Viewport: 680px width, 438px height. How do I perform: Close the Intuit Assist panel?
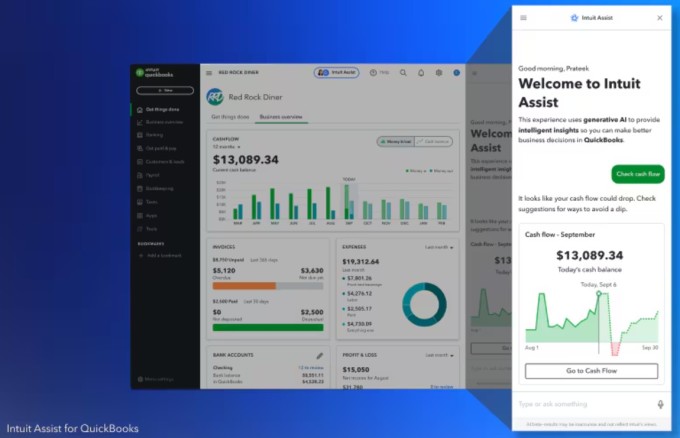click(x=659, y=18)
